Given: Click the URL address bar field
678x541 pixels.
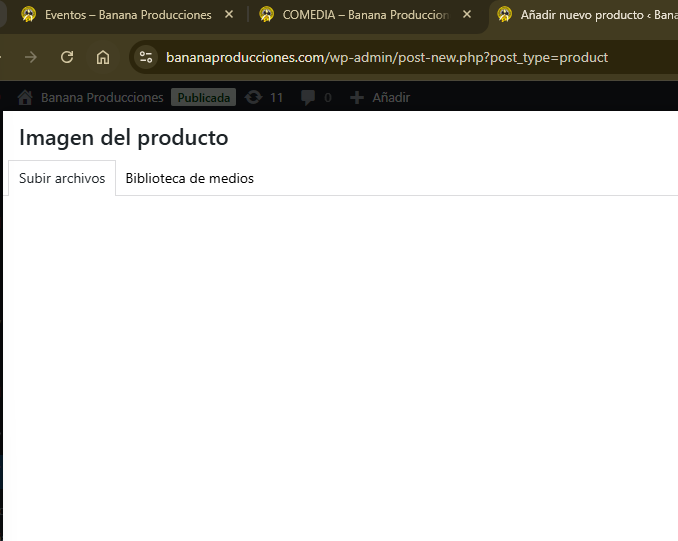Looking at the screenshot, I should tap(387, 57).
